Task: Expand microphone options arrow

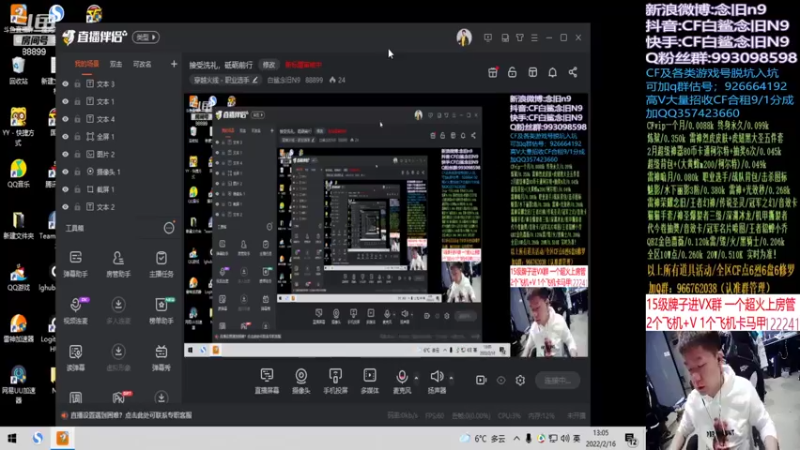Action: (416, 378)
